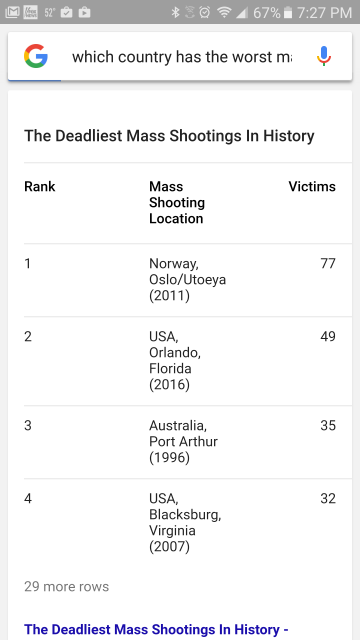Tap the 52° weather notification
The image size is (360, 640).
tap(49, 12)
